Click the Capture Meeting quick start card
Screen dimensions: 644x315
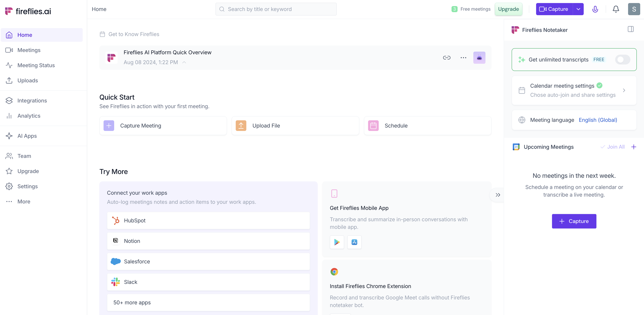(x=163, y=126)
